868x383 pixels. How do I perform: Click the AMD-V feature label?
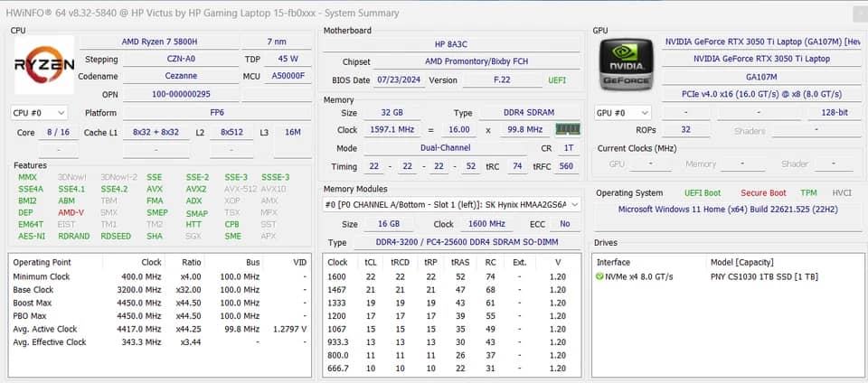[x=71, y=213]
